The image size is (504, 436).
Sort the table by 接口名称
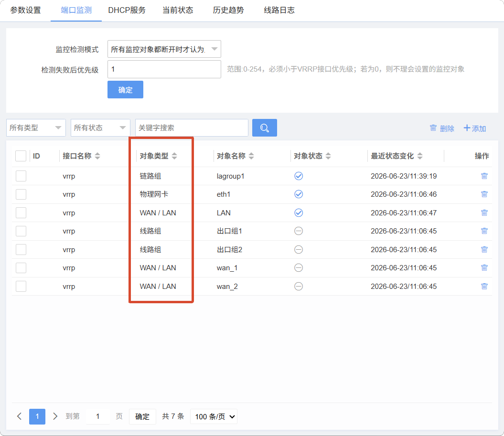97,156
